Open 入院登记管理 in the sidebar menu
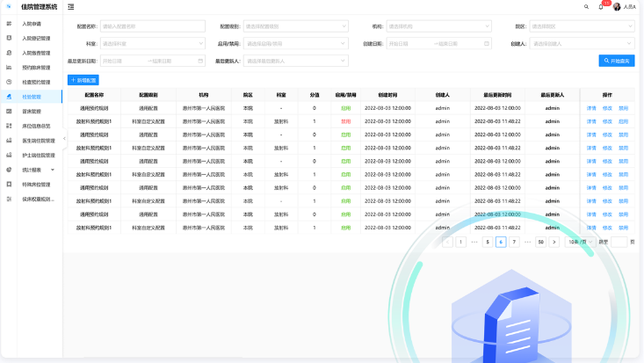This screenshot has height=363, width=644. click(36, 38)
